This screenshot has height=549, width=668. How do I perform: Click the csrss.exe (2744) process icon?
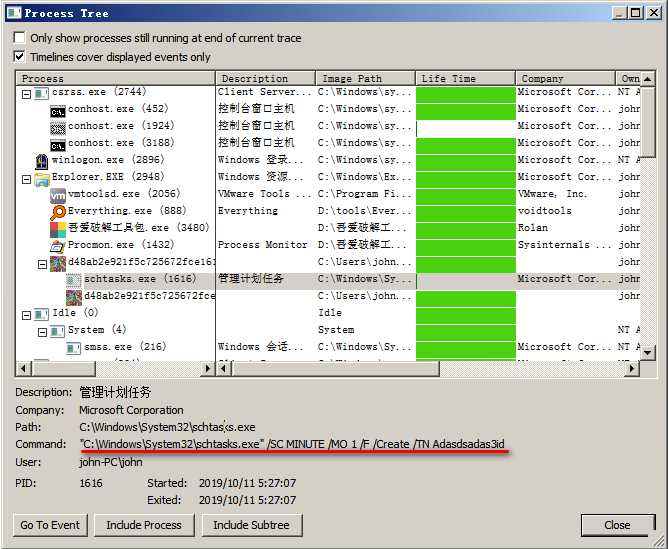(41, 93)
